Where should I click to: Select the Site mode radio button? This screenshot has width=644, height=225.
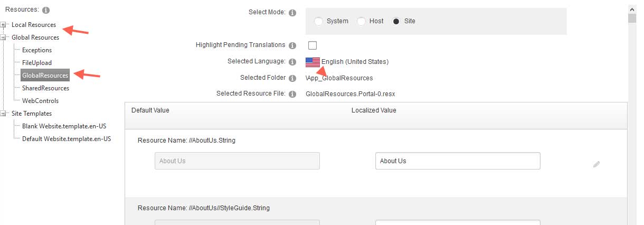(396, 21)
